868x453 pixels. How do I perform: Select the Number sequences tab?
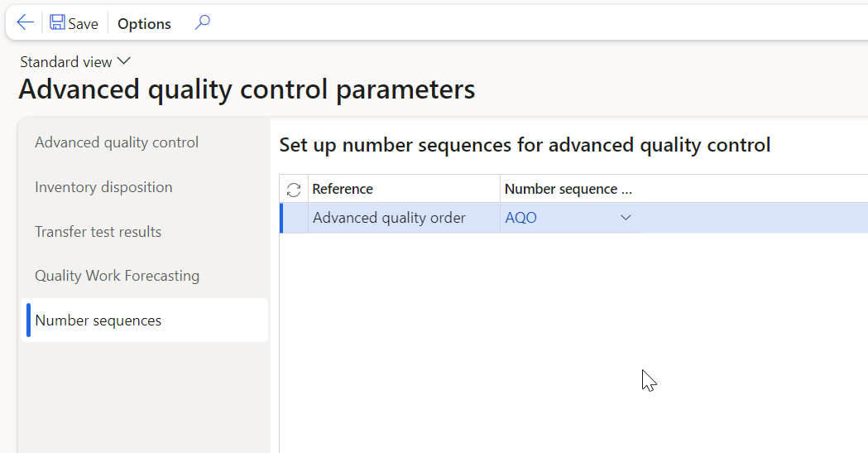98,320
